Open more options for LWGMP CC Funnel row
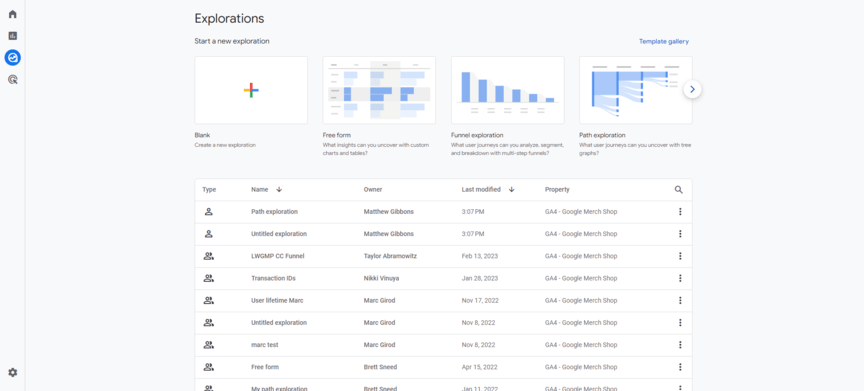This screenshot has width=864, height=391. point(681,256)
